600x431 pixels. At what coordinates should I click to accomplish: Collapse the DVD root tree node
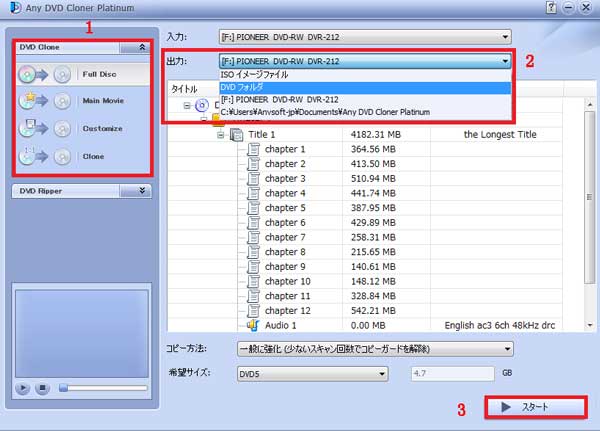187,105
